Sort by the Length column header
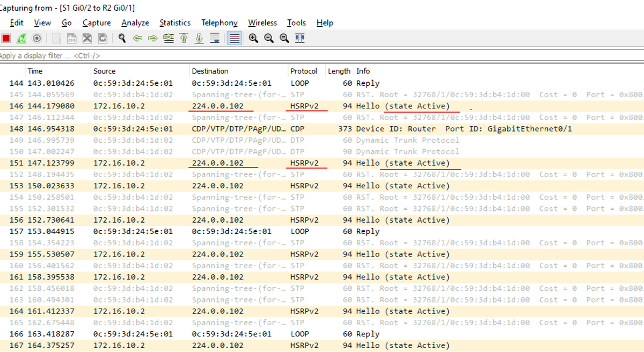 point(339,71)
